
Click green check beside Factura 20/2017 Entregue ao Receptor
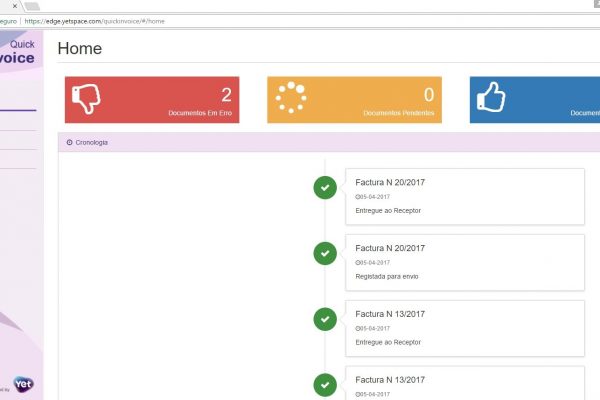(x=325, y=187)
